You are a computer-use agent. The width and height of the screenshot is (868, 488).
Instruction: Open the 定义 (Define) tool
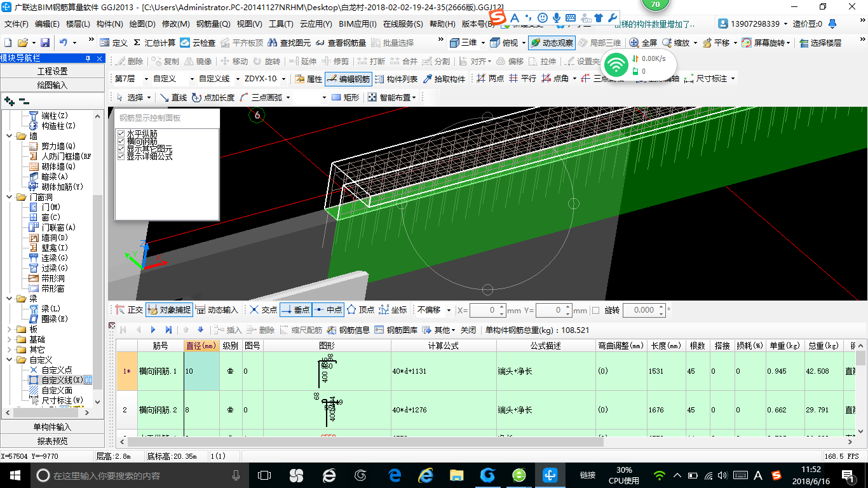click(x=114, y=43)
